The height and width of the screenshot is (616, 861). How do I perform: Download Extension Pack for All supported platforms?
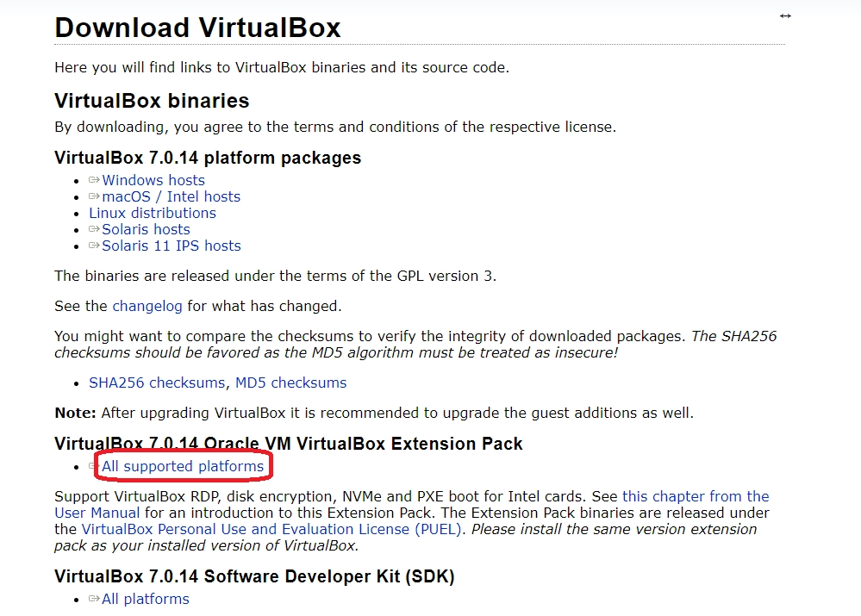183,466
